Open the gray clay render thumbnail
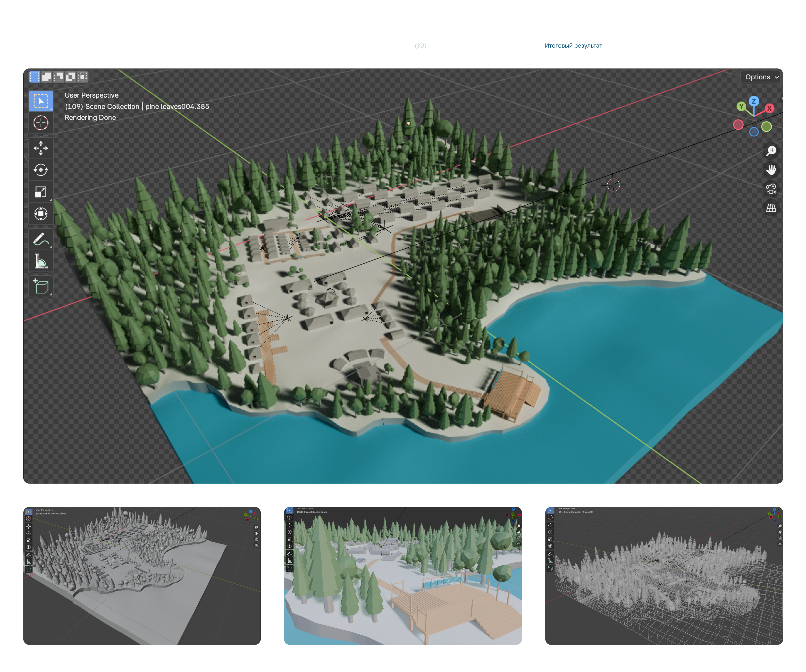Image resolution: width=806 pixels, height=672 pixels. click(x=142, y=575)
